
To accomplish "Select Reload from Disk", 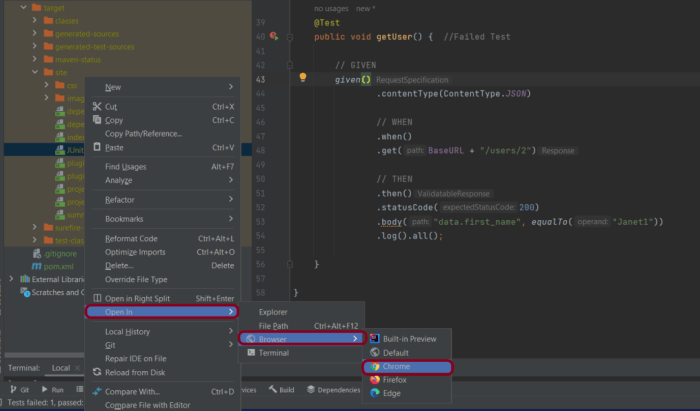I will pyautogui.click(x=163, y=372).
